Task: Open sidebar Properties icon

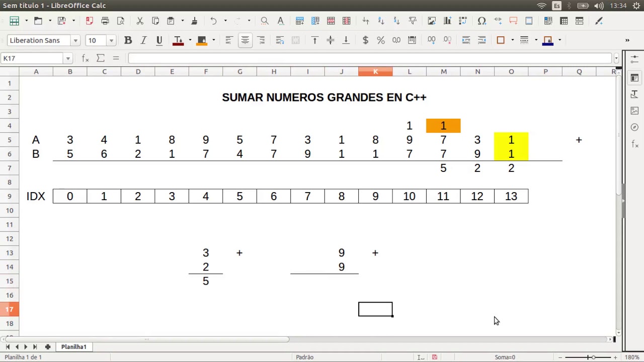Action: (634, 78)
